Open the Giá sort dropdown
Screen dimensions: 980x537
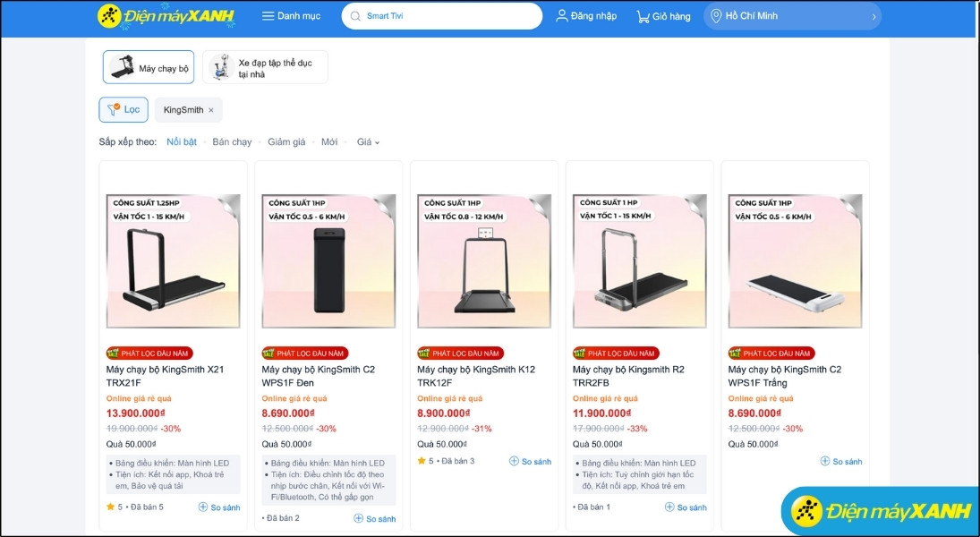pos(367,141)
